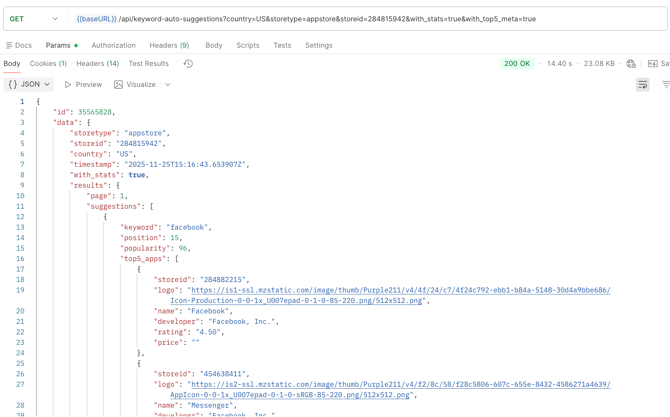670x417 pixels.
Task: Click the Preview play icon
Action: pos(68,85)
